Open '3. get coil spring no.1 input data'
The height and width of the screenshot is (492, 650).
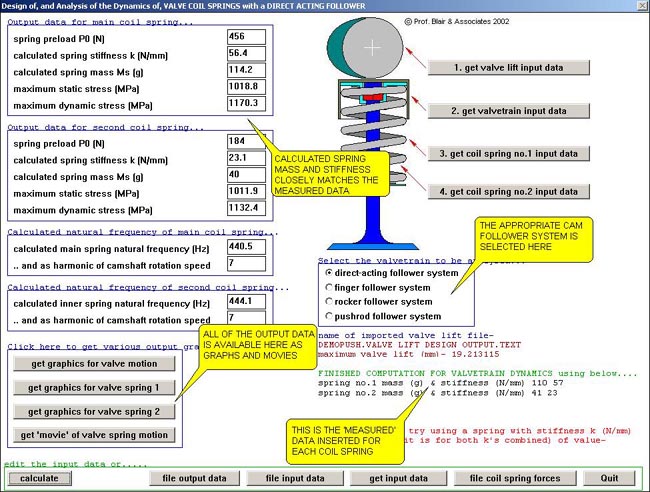508,153
